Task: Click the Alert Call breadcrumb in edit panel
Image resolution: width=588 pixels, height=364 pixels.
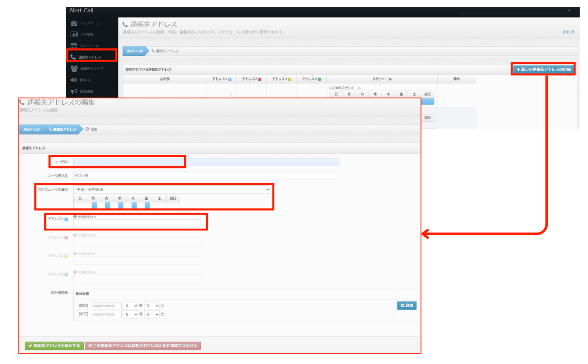Action: (x=31, y=129)
